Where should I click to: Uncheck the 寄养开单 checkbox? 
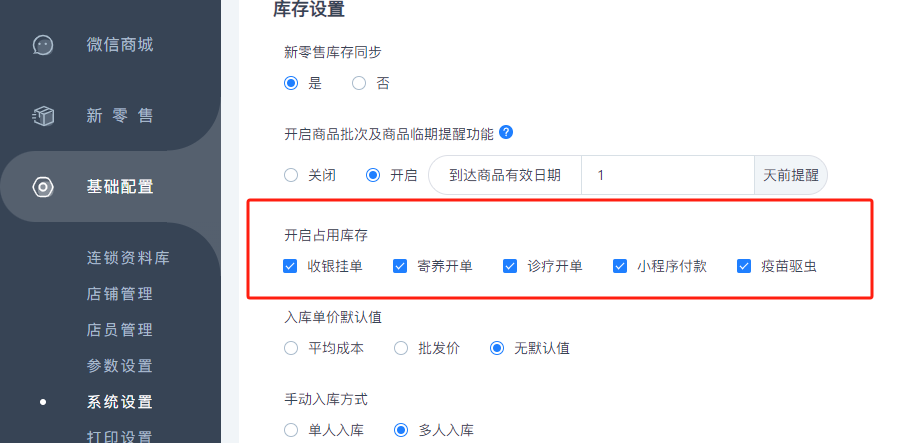point(399,266)
